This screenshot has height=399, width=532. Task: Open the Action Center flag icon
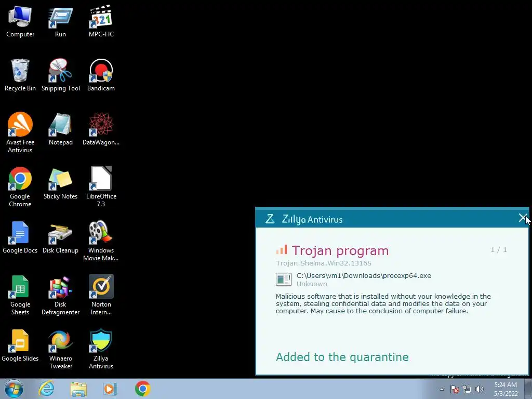click(454, 389)
